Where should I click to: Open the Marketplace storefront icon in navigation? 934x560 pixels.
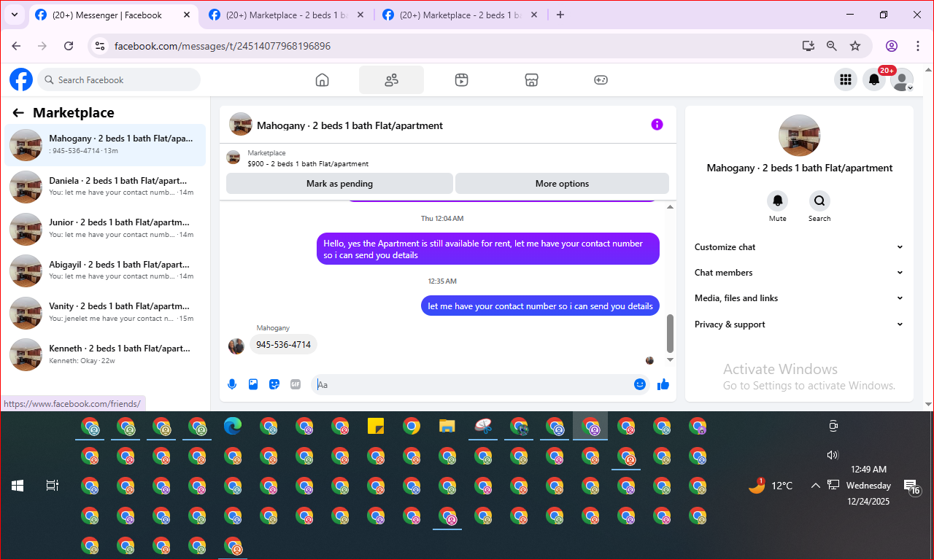coord(531,80)
